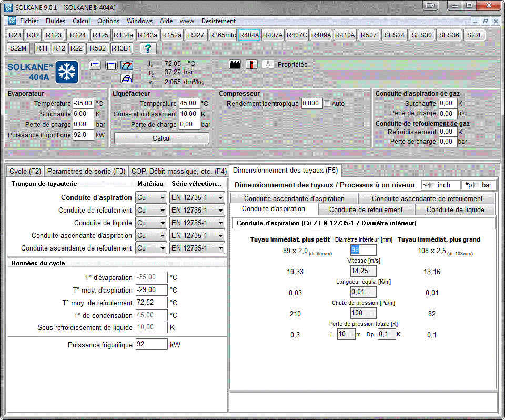505x420 pixels.
Task: Select the Conduite ascendante de refoulement tab
Action: [x=427, y=198]
